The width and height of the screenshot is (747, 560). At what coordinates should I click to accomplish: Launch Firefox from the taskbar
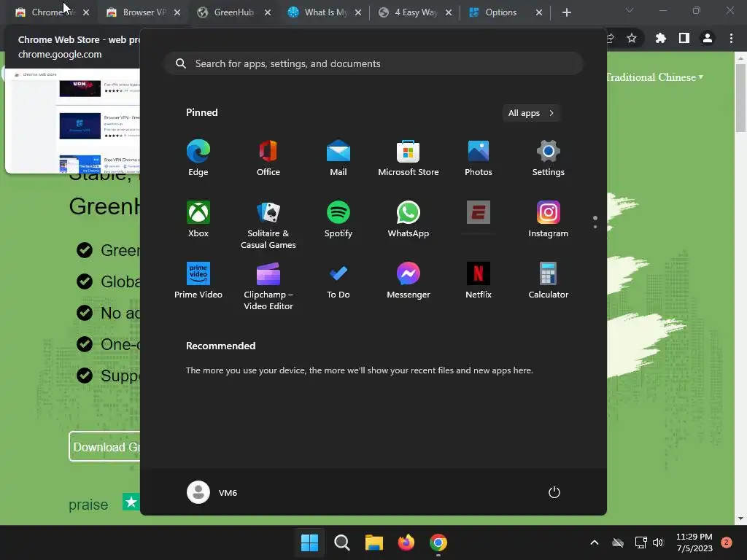[x=406, y=542]
